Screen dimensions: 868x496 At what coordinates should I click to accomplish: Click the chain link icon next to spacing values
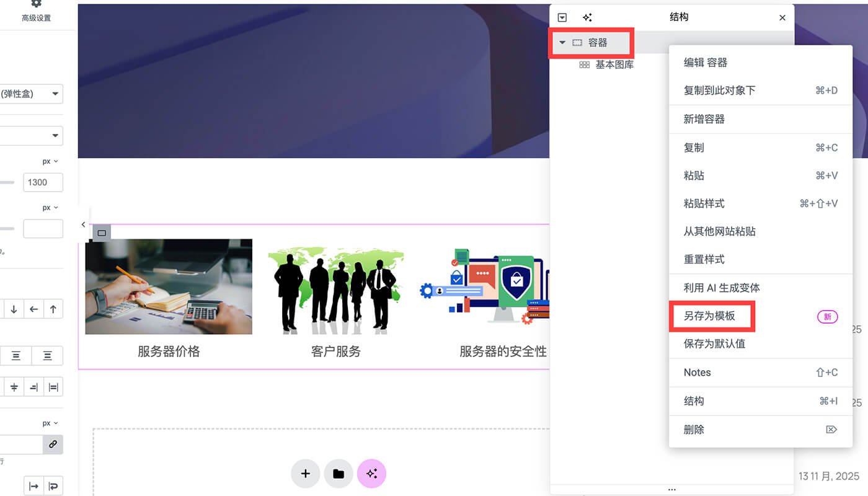point(53,445)
